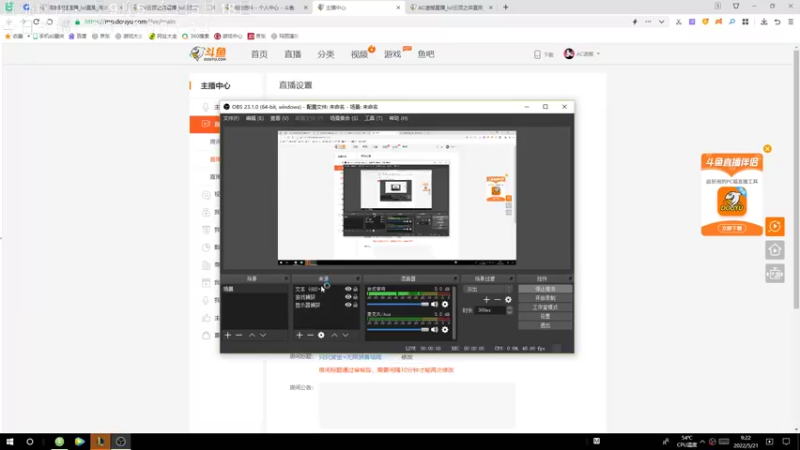Toggle visibility of 文本 (GDI+) source
This screenshot has height=450, width=800.
pyautogui.click(x=348, y=289)
